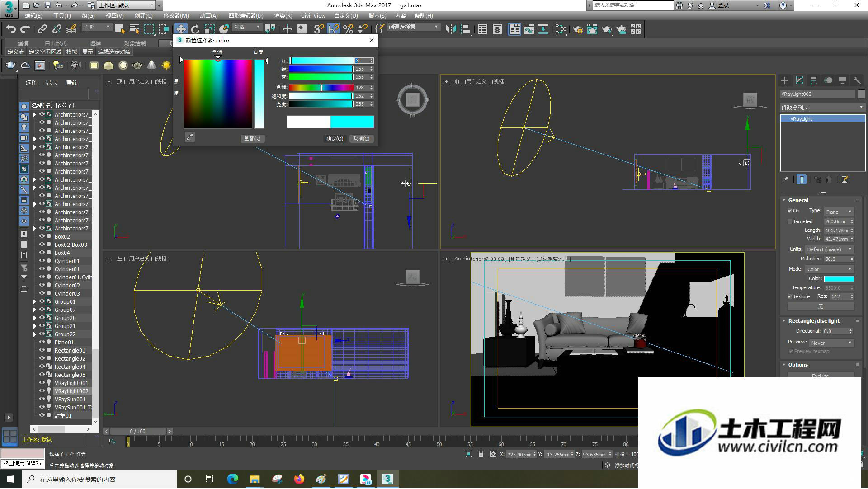
Task: Click the Mirror tool icon
Action: click(451, 29)
